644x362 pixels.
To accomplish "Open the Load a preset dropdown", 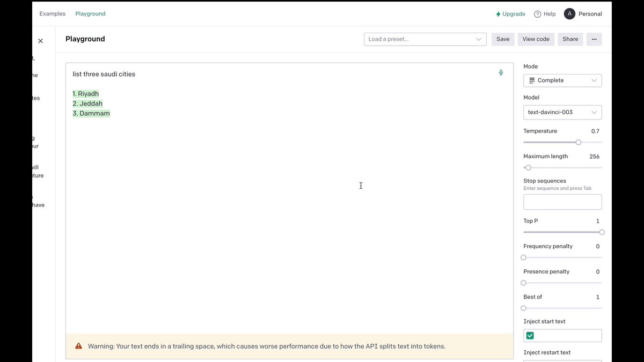I will [x=425, y=39].
